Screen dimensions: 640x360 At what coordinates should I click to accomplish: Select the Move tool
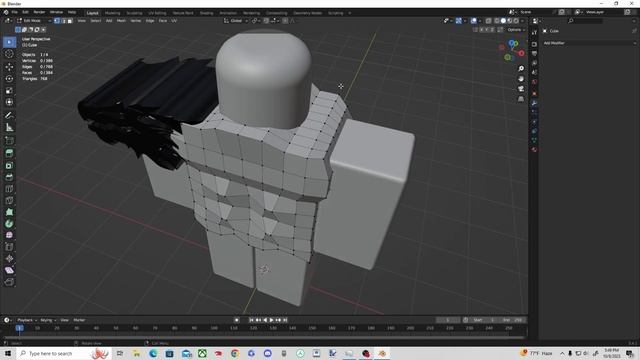(x=9, y=67)
